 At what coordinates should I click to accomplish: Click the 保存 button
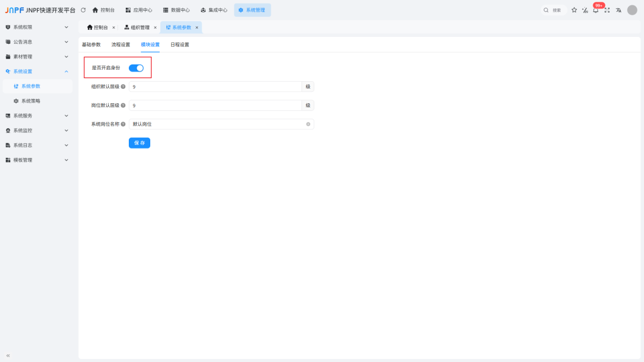point(140,143)
